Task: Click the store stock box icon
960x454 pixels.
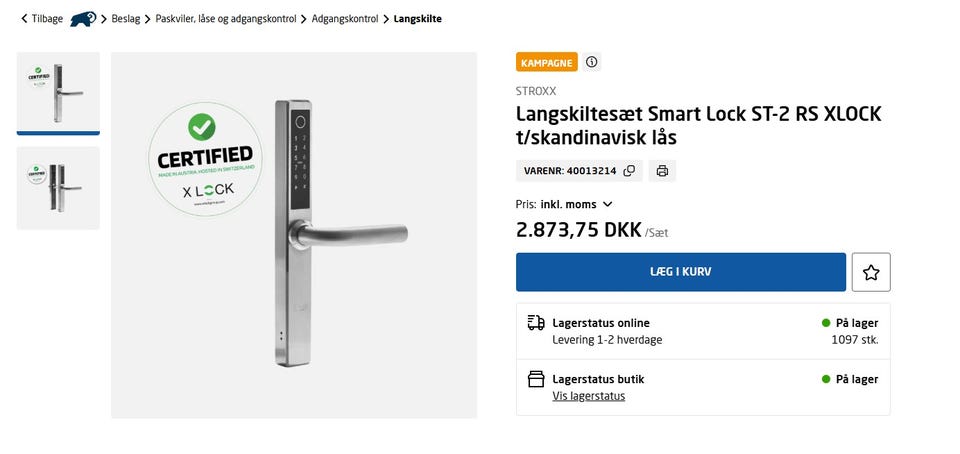Action: (536, 379)
